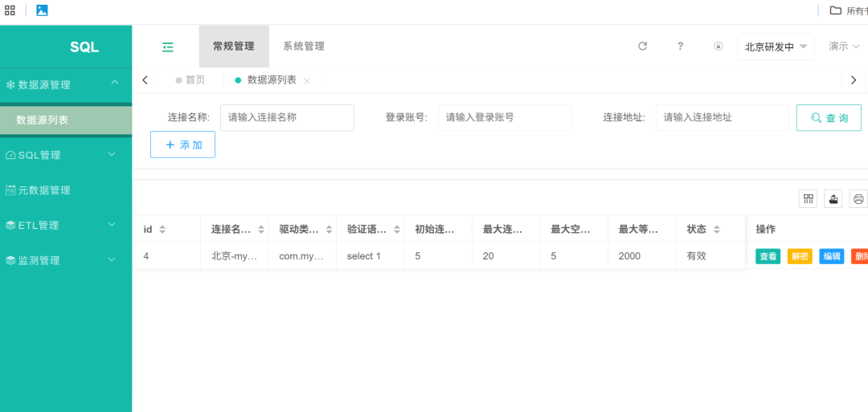Focus the 连接名称 input field
This screenshot has width=868, height=412.
287,118
